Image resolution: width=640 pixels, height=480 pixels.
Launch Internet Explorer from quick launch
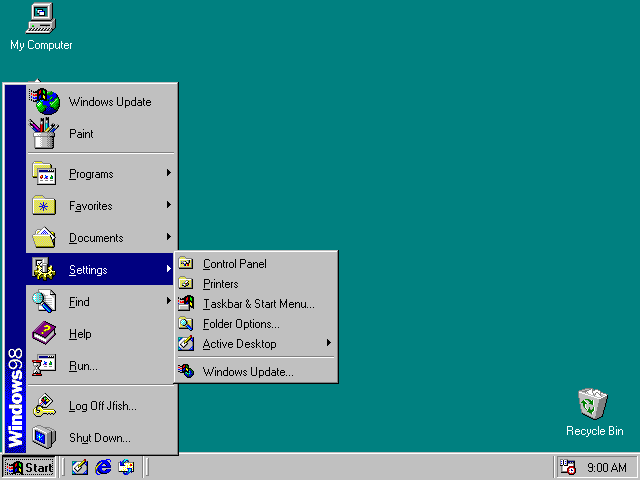tap(103, 467)
